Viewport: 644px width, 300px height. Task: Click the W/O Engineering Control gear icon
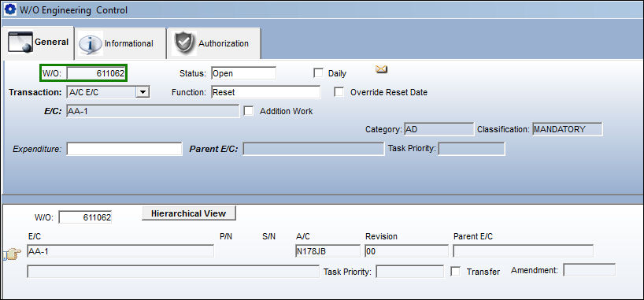coord(9,9)
